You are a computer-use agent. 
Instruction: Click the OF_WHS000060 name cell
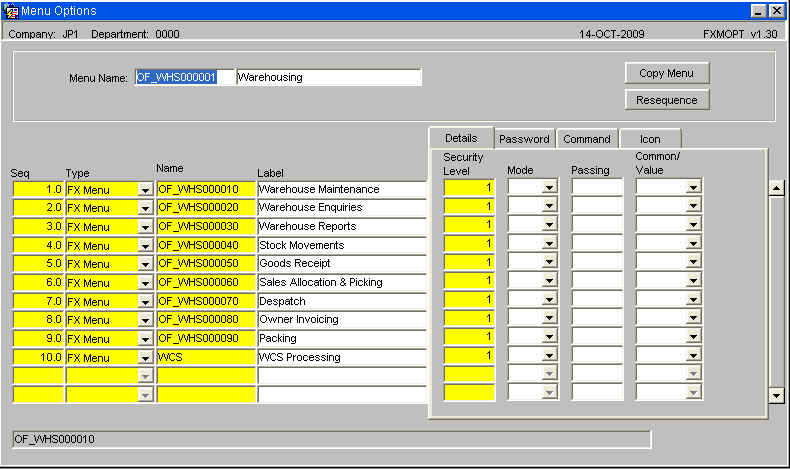pos(206,283)
